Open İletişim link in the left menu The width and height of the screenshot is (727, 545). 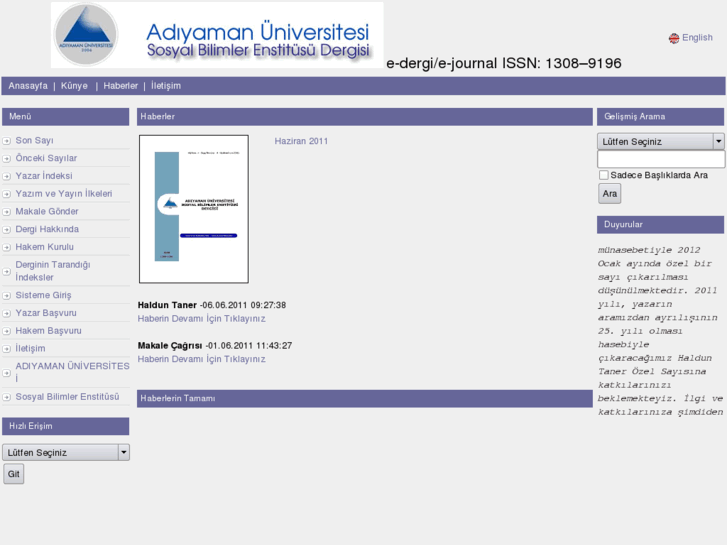[30, 348]
